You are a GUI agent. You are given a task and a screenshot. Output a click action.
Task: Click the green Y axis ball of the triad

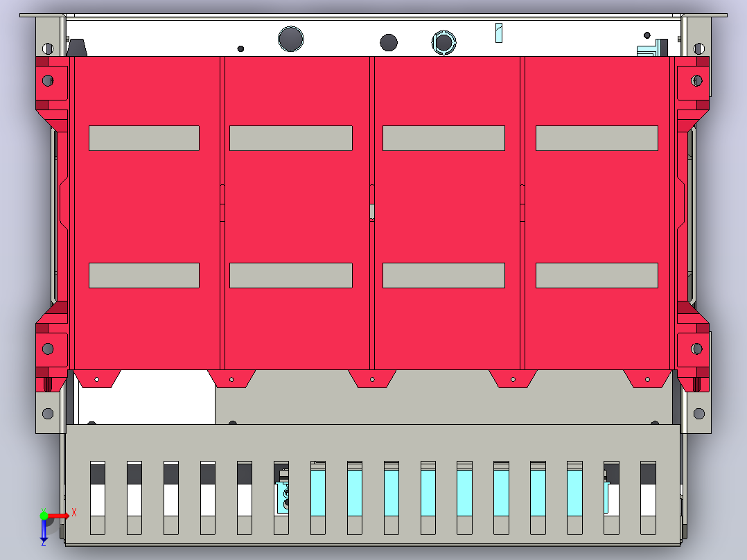pyautogui.click(x=44, y=515)
